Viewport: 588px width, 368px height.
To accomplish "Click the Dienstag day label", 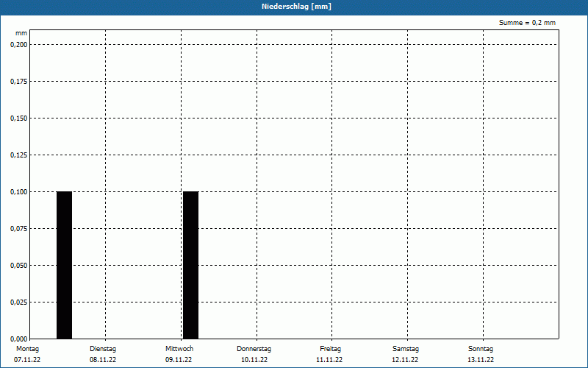I will point(103,349).
